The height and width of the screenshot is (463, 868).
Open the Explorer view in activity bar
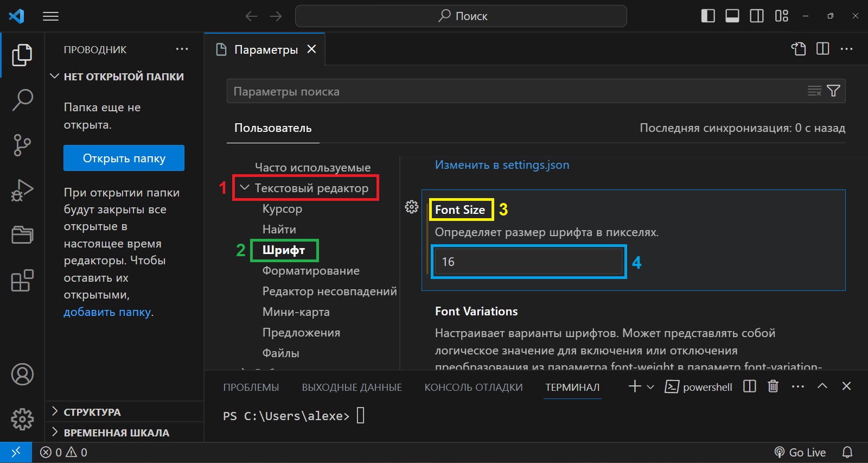click(22, 55)
